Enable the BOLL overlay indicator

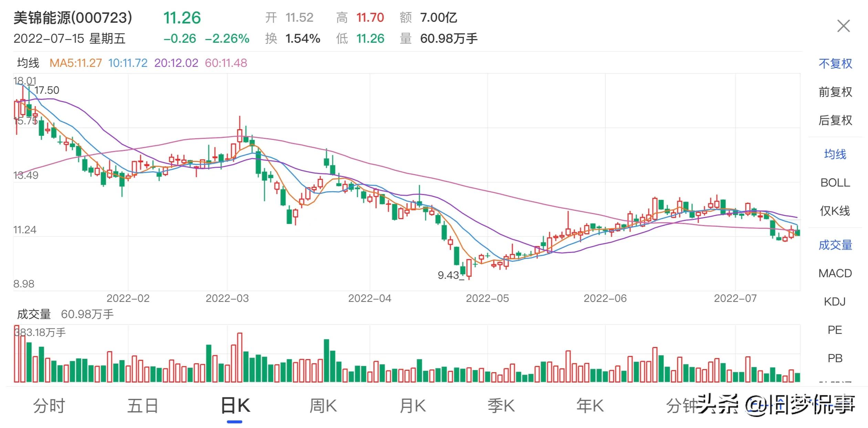[x=835, y=182]
